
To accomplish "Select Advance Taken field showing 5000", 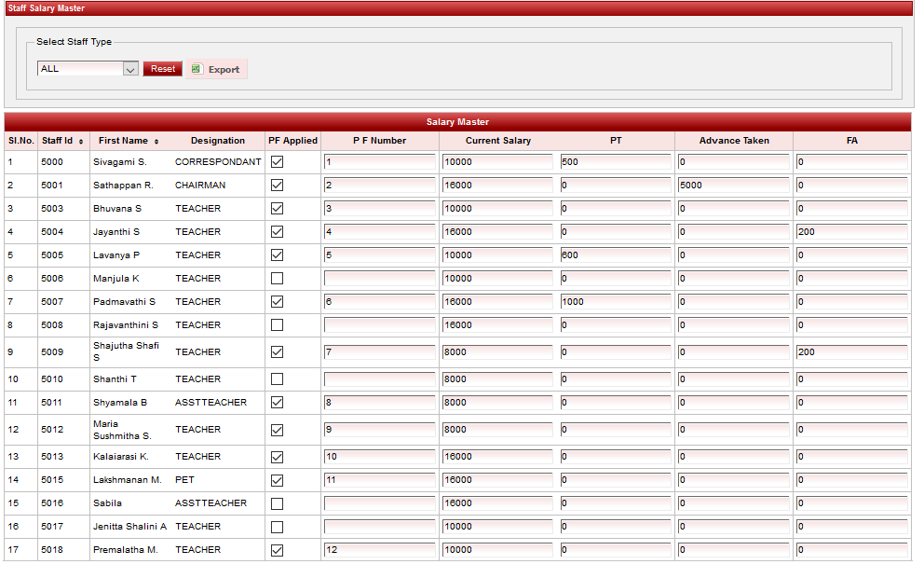I will pyautogui.click(x=733, y=186).
